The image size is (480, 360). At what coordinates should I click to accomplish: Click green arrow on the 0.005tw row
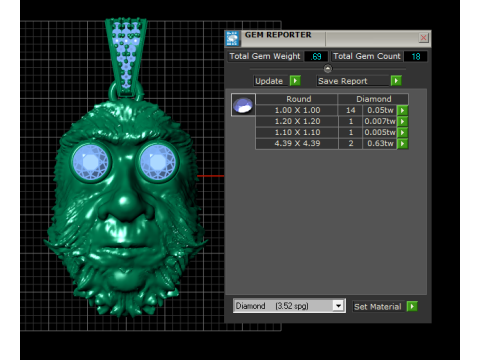click(403, 132)
